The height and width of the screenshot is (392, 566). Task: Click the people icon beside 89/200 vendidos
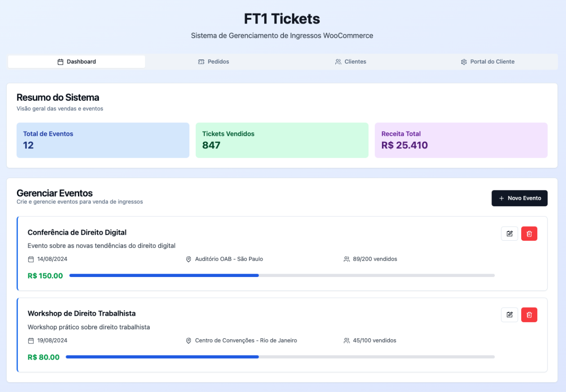(347, 259)
